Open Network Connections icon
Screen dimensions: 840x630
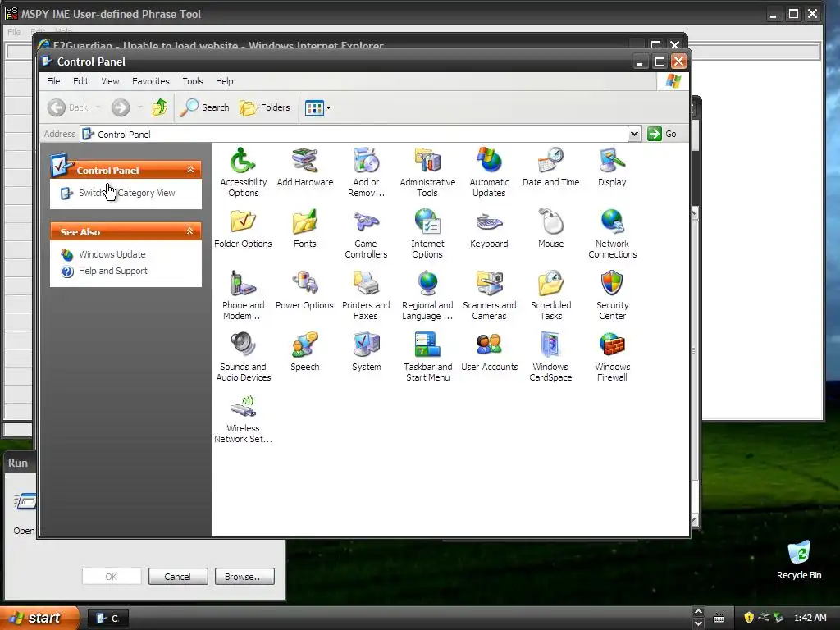tap(612, 234)
